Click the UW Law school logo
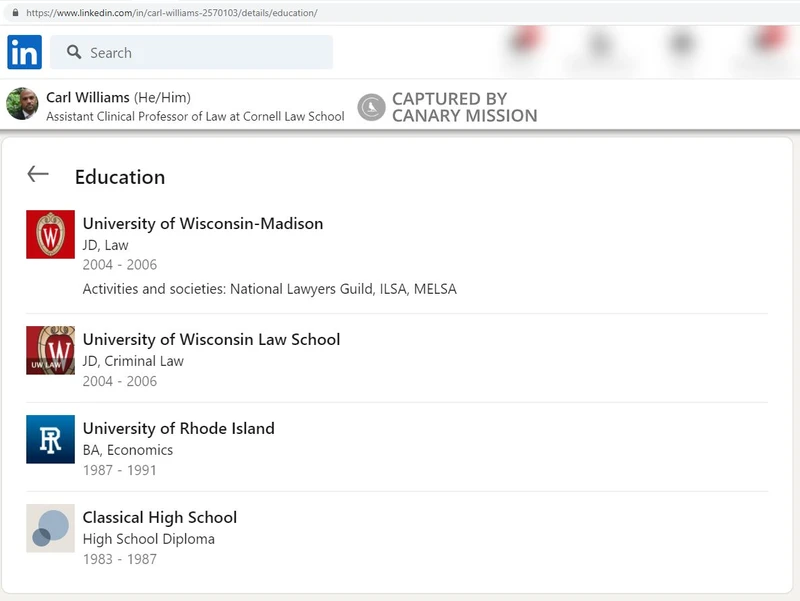 click(51, 350)
